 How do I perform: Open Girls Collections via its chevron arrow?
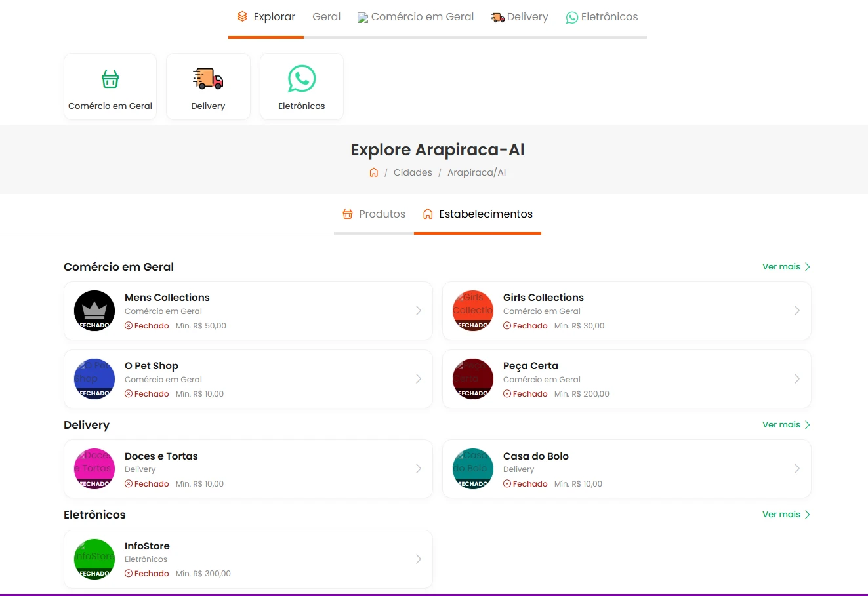[x=797, y=311]
